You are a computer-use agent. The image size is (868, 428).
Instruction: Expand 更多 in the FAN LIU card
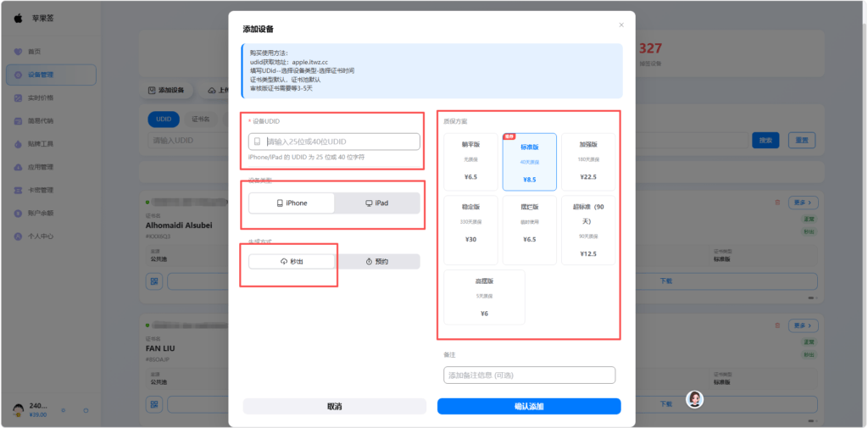pos(804,325)
